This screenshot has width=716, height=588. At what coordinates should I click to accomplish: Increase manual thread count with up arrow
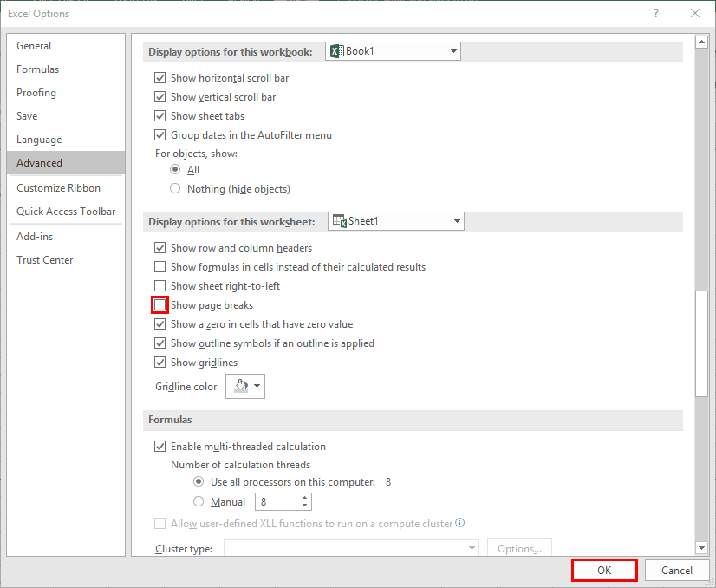304,498
